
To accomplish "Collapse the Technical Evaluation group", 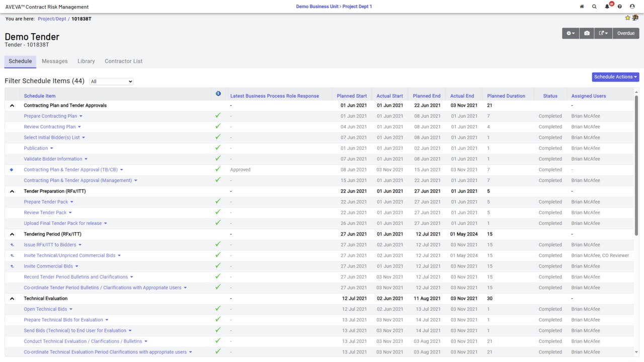I will (x=12, y=299).
